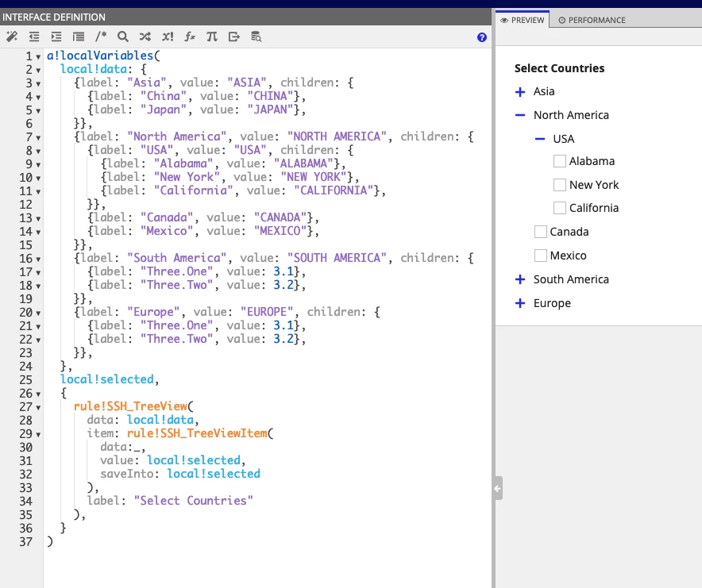This screenshot has height=588, width=702.
Task: Switch to the Performance tab
Action: click(592, 20)
